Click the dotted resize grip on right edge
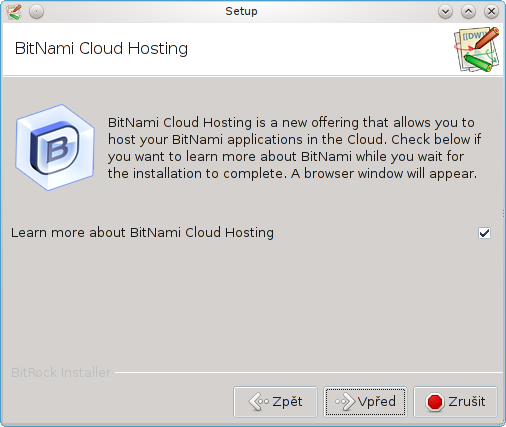Image resolution: width=506 pixels, height=427 pixels. tap(504, 213)
